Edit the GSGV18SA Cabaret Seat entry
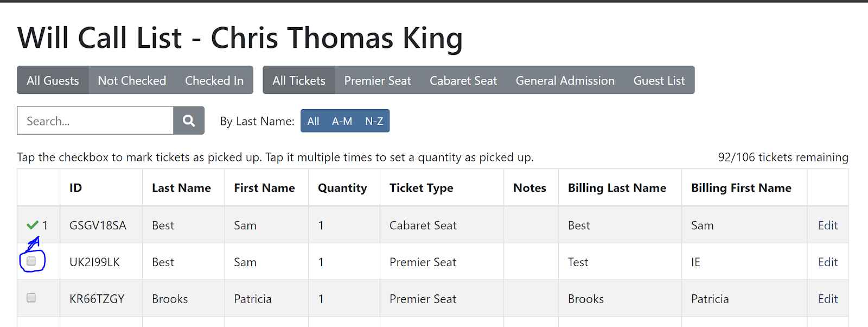Viewport: 868px width, 327px height. click(828, 225)
